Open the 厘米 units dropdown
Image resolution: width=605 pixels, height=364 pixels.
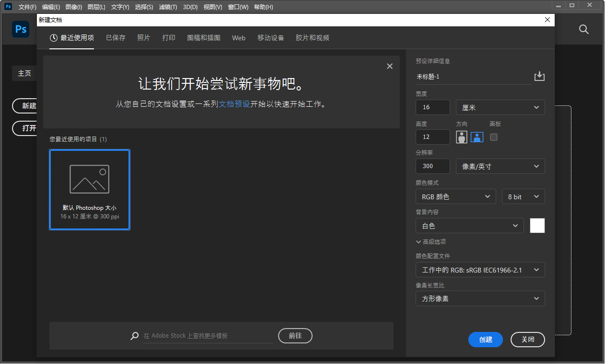500,107
